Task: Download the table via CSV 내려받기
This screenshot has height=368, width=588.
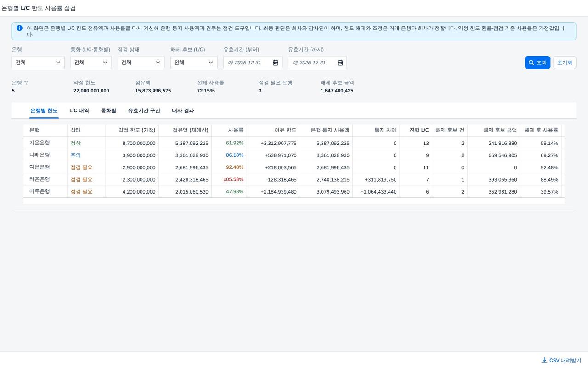Action: coord(561,360)
